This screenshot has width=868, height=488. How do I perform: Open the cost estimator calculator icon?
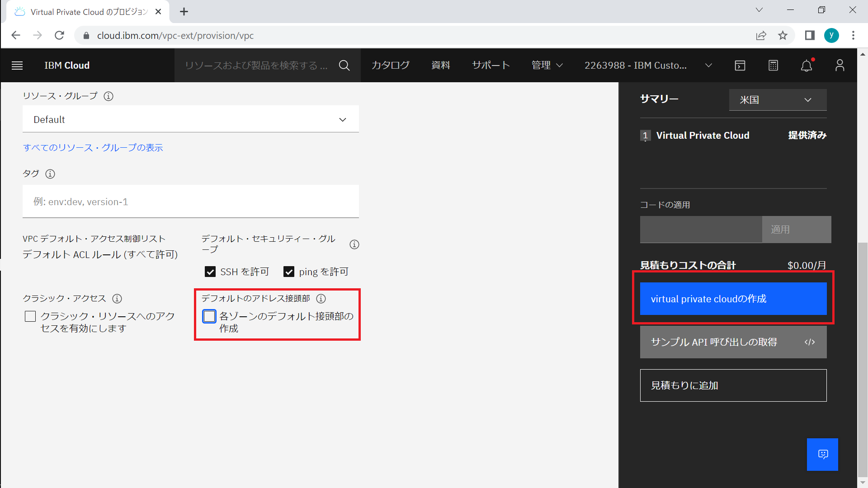773,66
